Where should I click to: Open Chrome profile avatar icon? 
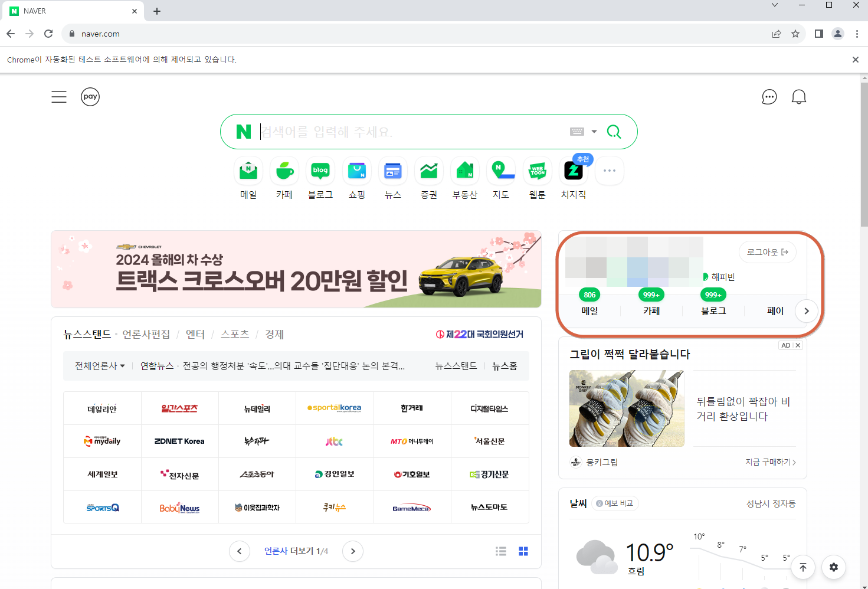pos(838,34)
